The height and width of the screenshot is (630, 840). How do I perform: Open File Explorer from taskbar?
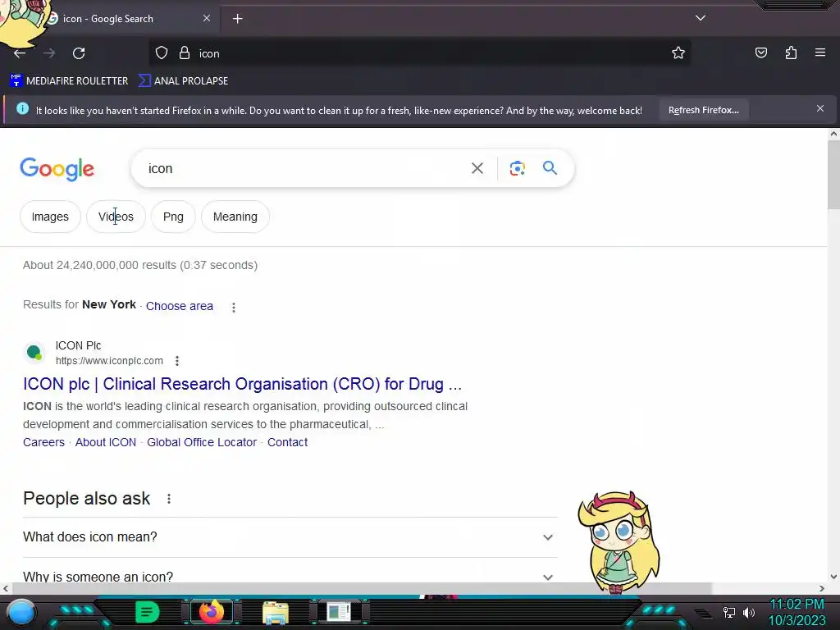click(x=276, y=613)
